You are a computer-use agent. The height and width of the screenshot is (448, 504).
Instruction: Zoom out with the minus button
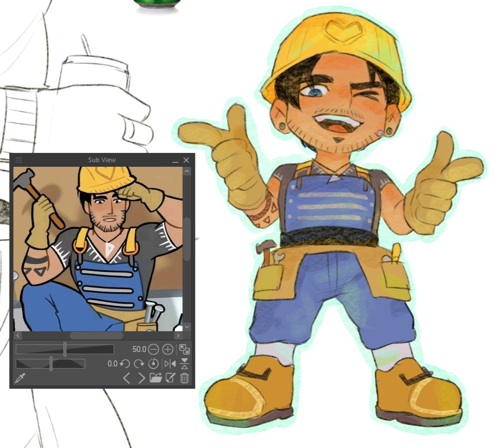(x=153, y=348)
